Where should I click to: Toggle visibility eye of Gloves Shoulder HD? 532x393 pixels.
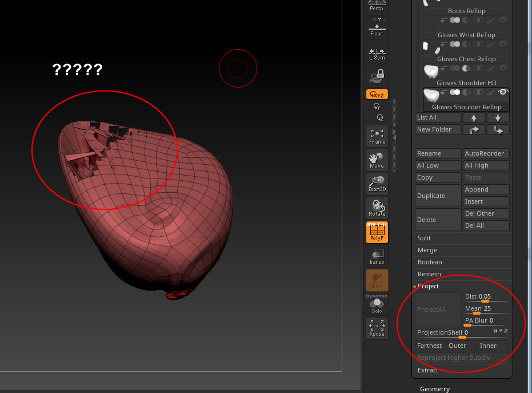point(503,68)
